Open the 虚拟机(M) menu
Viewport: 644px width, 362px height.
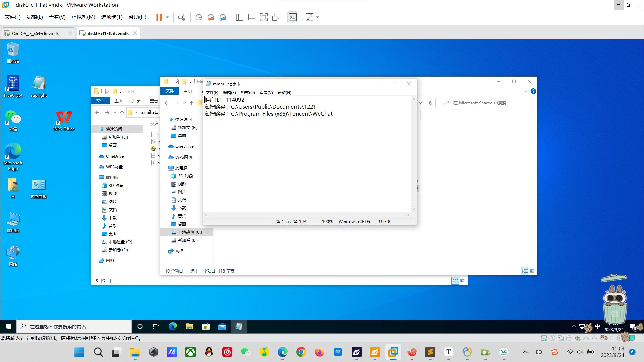pyautogui.click(x=83, y=17)
